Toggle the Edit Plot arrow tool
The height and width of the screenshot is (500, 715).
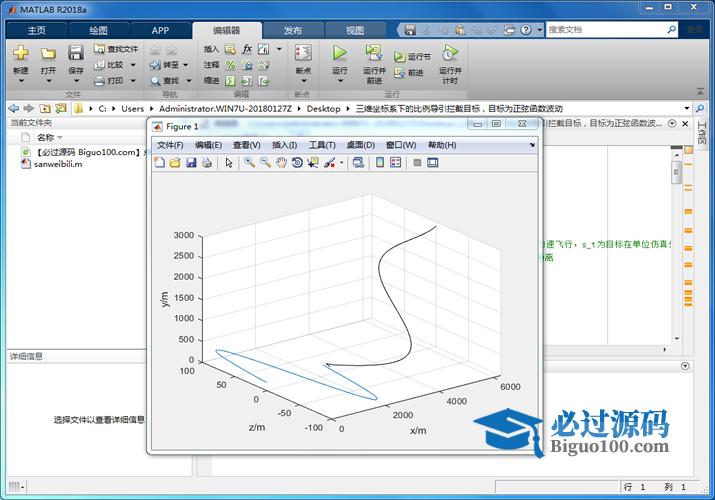[x=229, y=163]
